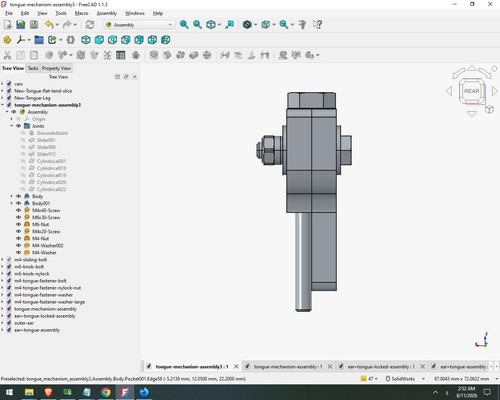The width and height of the screenshot is (500, 400).
Task: Switch to top view cube icon
Action: 112,40
